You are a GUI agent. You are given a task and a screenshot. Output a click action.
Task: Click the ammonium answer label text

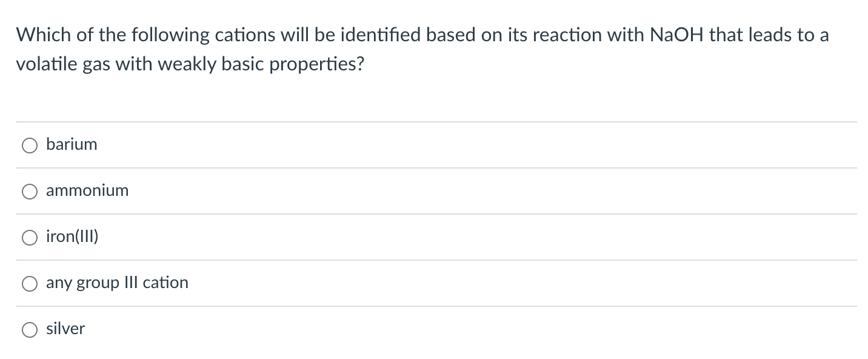click(87, 190)
